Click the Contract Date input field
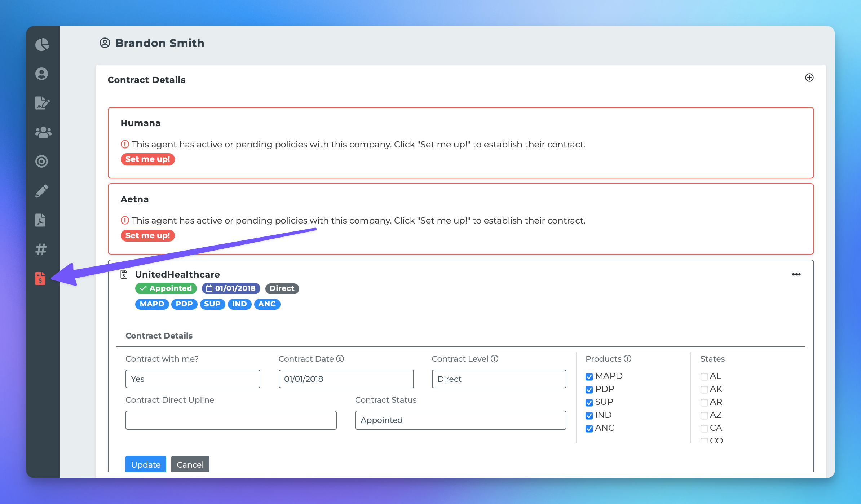 tap(346, 379)
